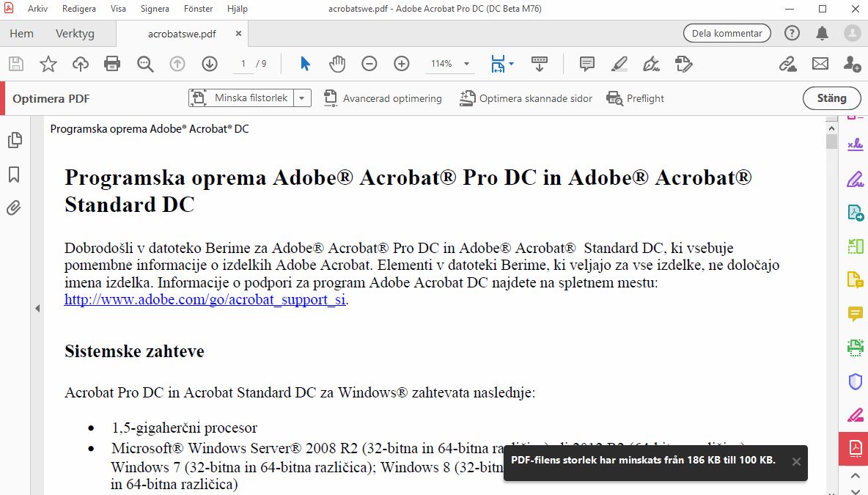Click the stamp tool icon
Screen dimensions: 868x495
(x=684, y=65)
